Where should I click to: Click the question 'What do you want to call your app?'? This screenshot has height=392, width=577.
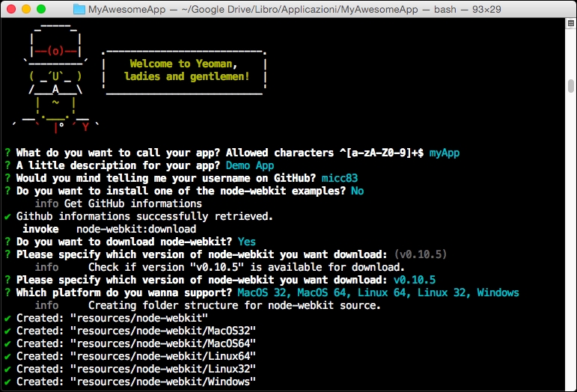tap(118, 153)
